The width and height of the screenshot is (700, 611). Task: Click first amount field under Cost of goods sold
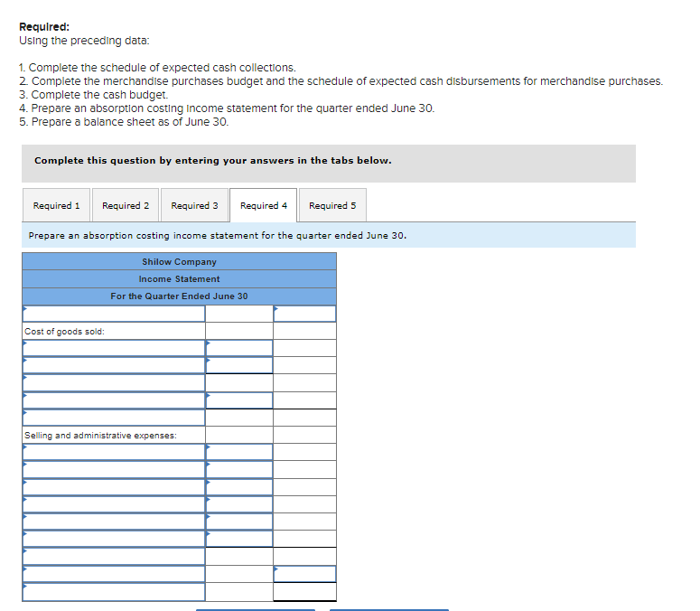tap(239, 348)
